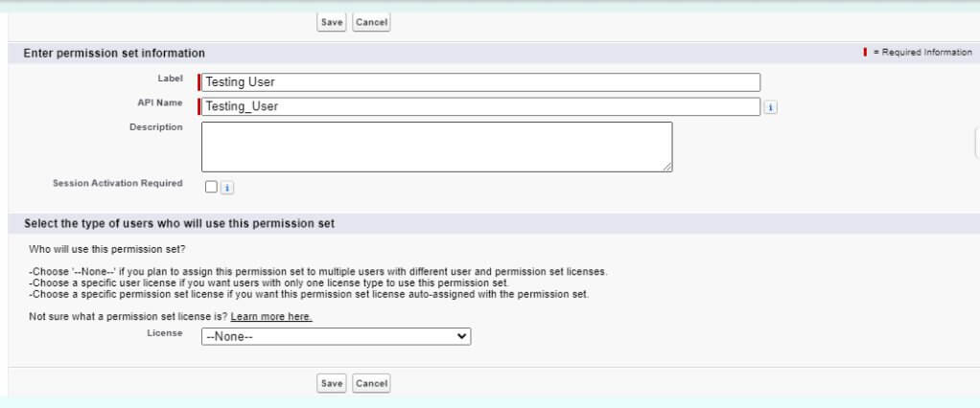980x408 pixels.
Task: Click the info icon beside API Name field
Action: [771, 107]
